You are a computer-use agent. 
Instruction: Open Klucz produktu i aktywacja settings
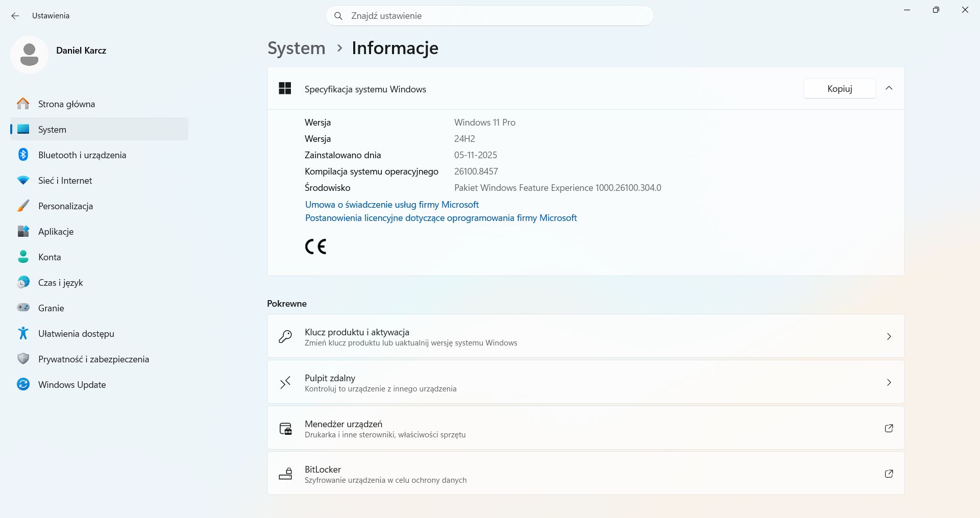pyautogui.click(x=585, y=336)
